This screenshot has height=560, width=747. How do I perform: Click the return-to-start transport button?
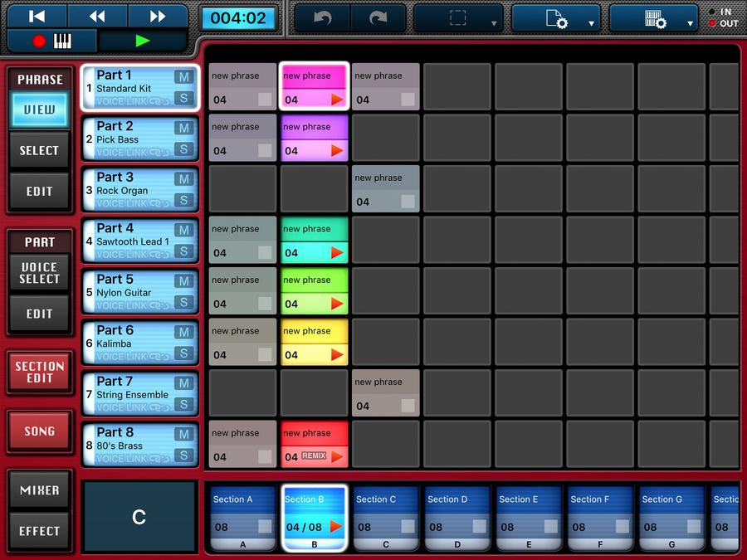[37, 16]
